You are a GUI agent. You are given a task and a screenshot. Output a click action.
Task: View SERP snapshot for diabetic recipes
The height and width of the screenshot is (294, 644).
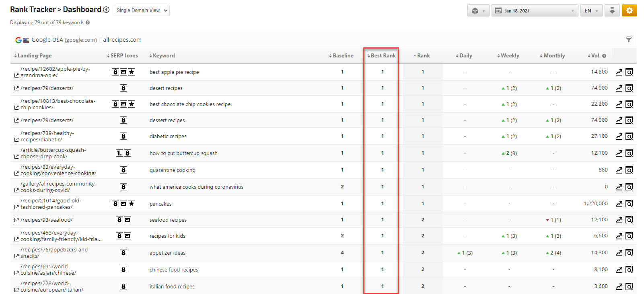(629, 136)
